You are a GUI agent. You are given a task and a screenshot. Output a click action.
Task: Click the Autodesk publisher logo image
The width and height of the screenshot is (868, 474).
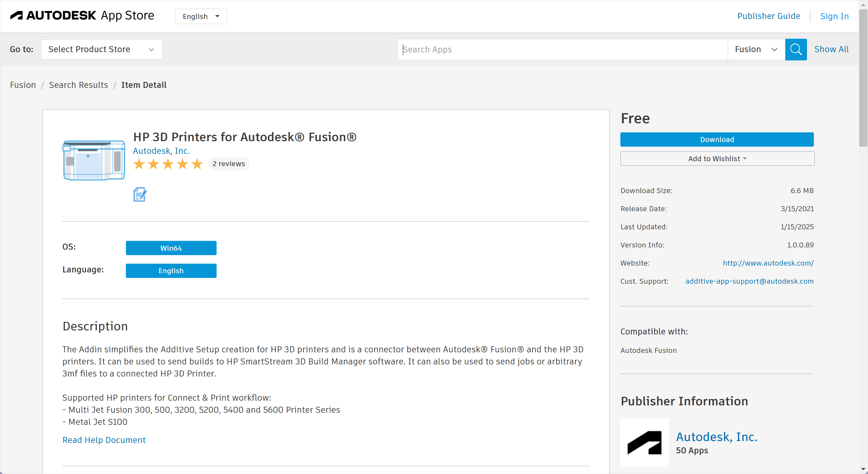644,442
